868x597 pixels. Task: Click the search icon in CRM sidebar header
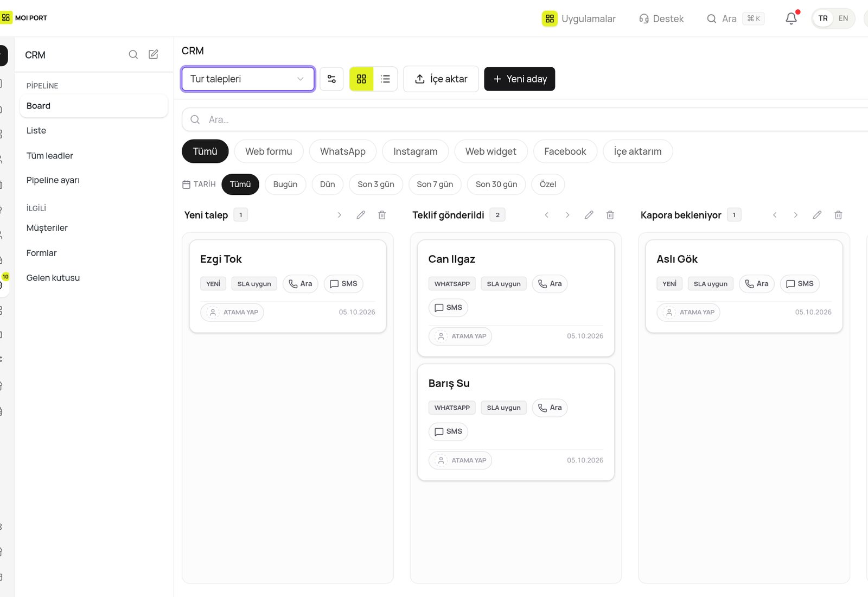(x=133, y=54)
